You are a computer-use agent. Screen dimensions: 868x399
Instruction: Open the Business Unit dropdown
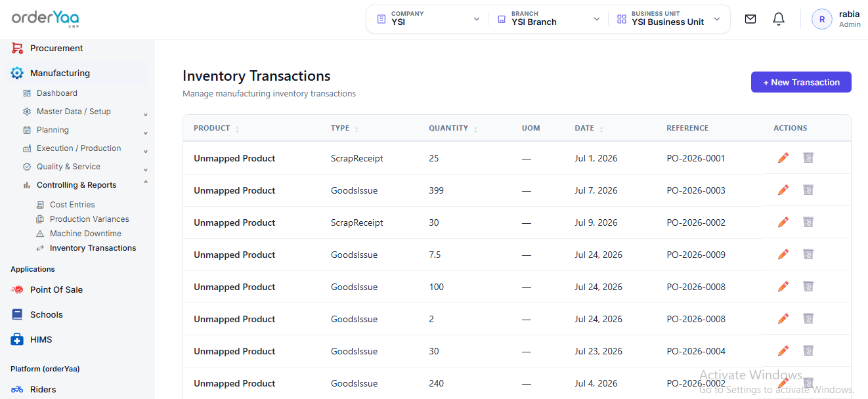(x=669, y=19)
